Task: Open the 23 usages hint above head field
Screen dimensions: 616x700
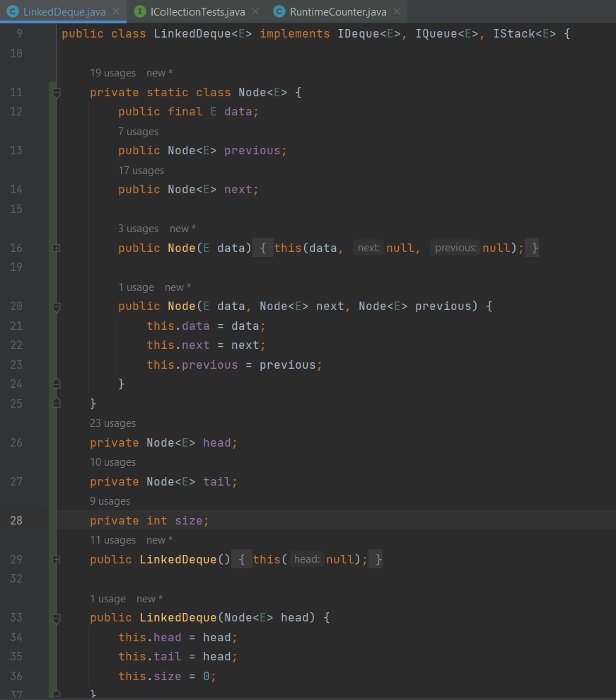Action: pyautogui.click(x=112, y=423)
